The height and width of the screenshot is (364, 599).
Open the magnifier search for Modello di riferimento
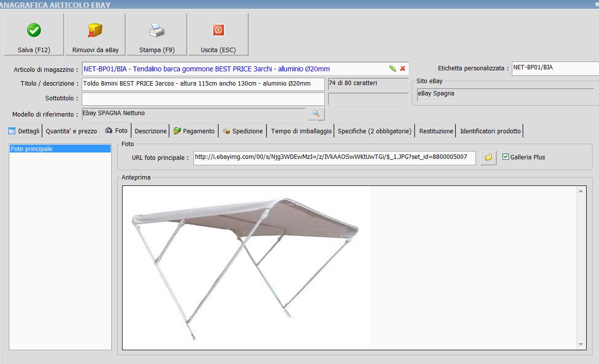316,114
